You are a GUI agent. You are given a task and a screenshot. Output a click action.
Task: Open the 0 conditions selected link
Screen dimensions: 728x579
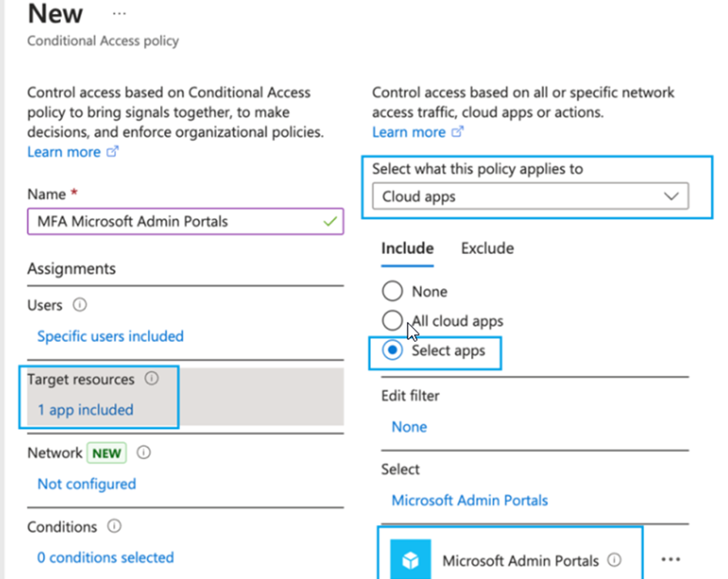[105, 557]
